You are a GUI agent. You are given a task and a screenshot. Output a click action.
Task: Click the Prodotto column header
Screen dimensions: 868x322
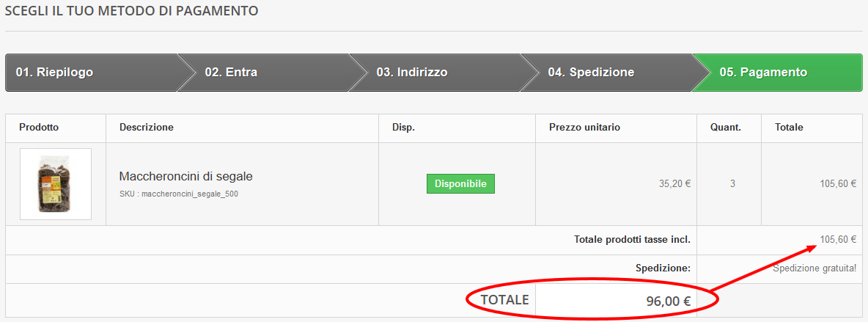pyautogui.click(x=39, y=128)
